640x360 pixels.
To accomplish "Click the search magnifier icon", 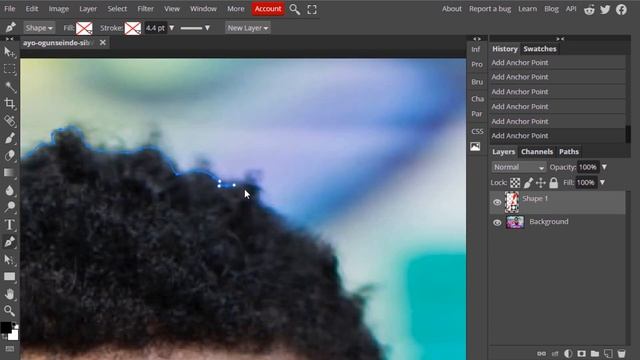I will tap(294, 9).
